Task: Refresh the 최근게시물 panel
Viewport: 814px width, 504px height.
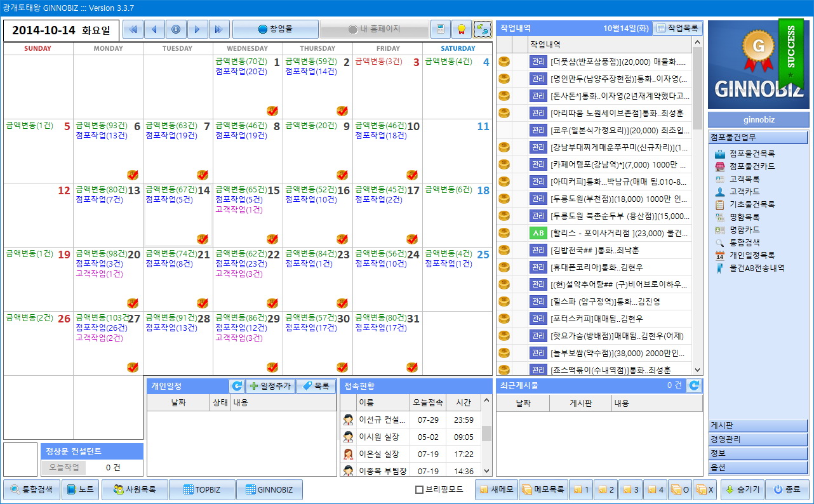Action: (x=695, y=385)
